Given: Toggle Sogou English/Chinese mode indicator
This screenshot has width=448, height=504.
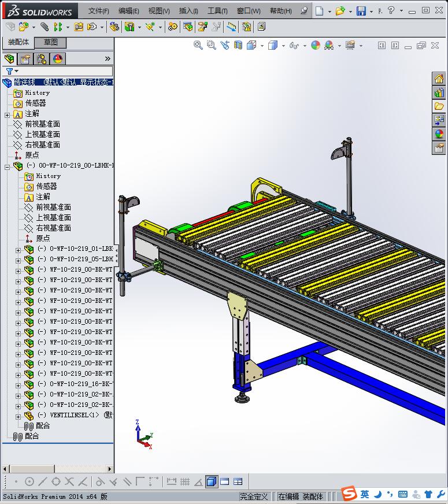Looking at the screenshot, I should tap(364, 494).
